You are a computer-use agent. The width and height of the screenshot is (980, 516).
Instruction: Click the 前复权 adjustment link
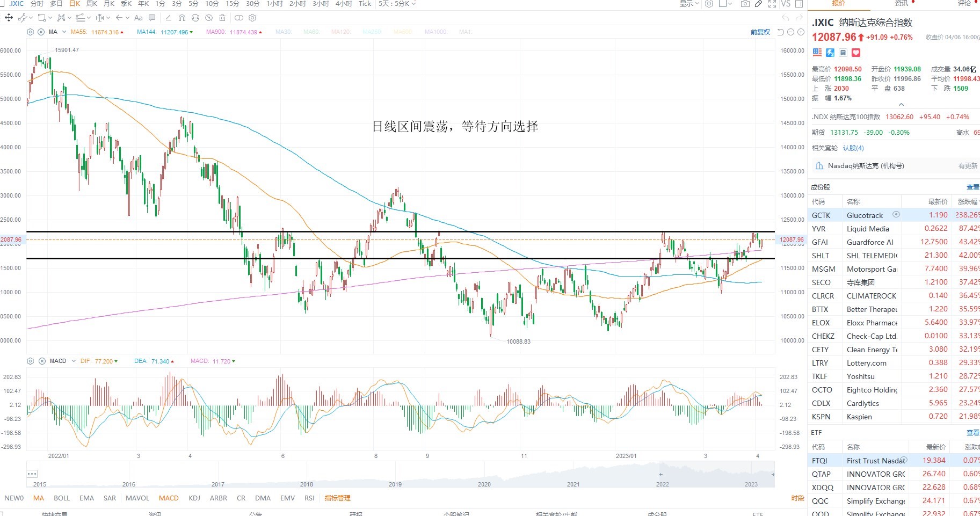click(x=760, y=32)
